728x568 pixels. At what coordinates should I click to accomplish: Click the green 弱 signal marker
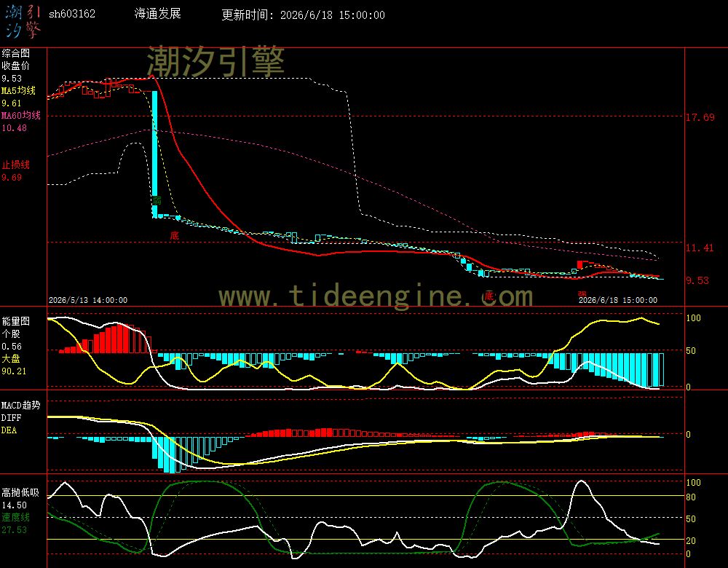coord(157,201)
